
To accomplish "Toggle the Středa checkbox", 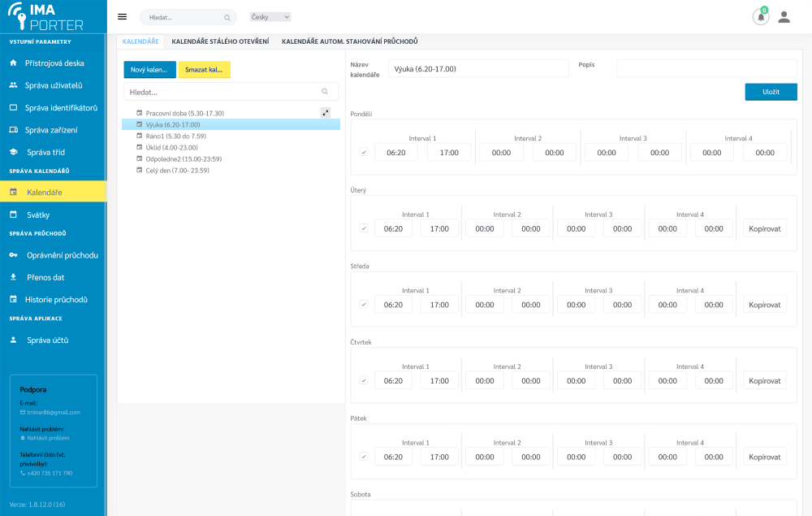I will (x=364, y=305).
